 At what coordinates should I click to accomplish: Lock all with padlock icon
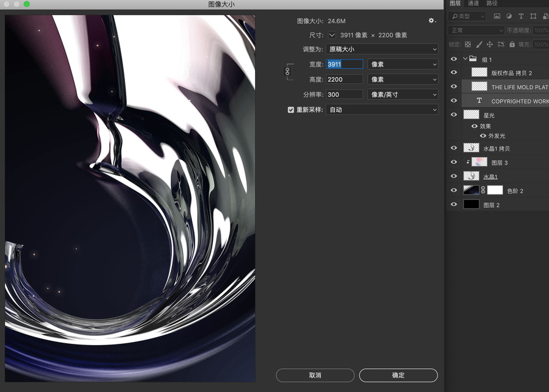coord(512,45)
